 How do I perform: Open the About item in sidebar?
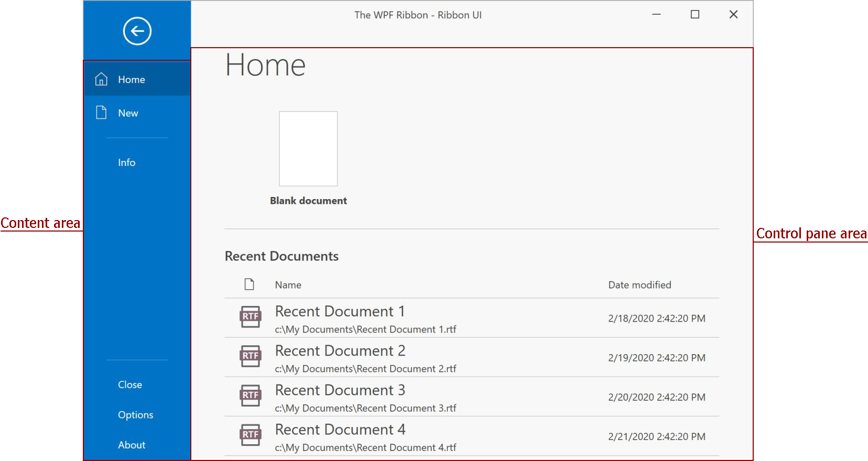(132, 445)
